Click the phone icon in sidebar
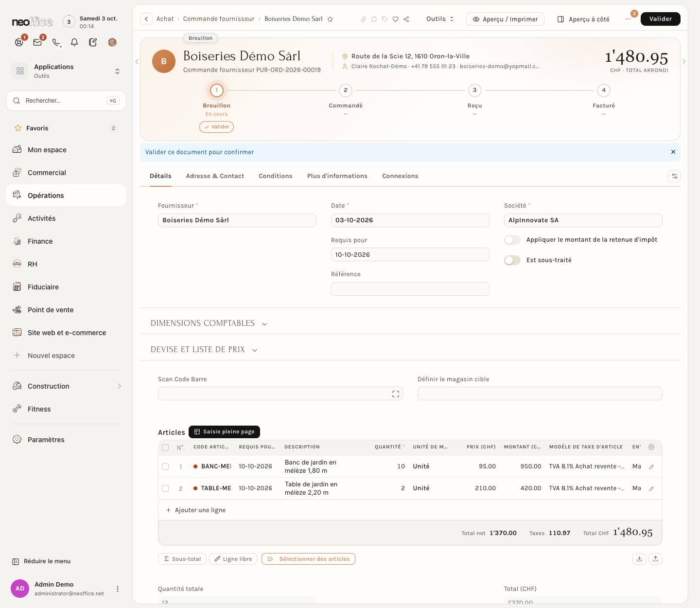 tap(56, 42)
